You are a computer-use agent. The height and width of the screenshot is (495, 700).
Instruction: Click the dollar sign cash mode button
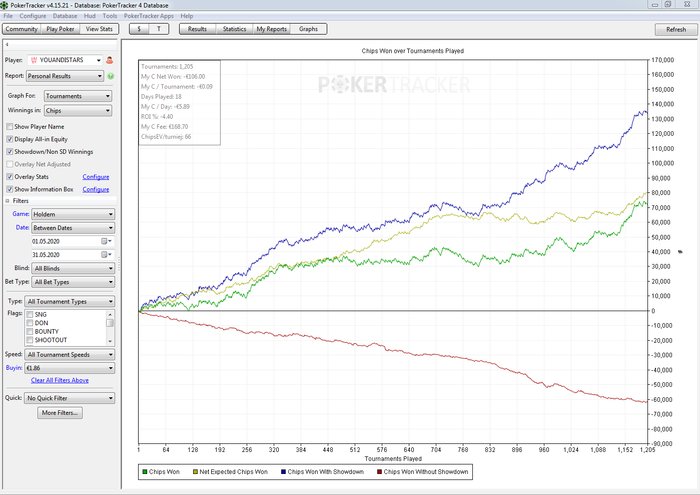pyautogui.click(x=139, y=29)
